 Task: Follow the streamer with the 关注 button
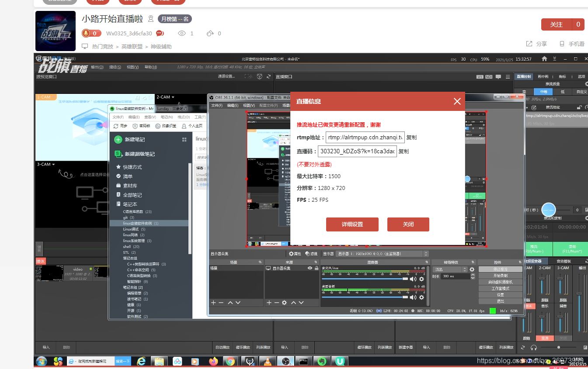[556, 24]
